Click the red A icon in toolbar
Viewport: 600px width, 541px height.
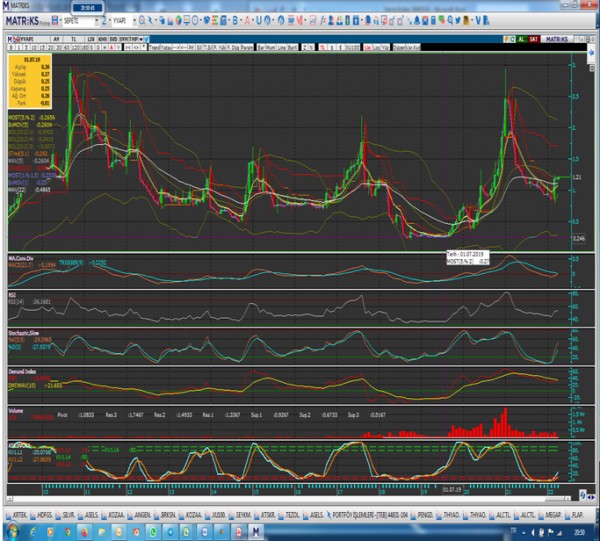[x=247, y=20]
